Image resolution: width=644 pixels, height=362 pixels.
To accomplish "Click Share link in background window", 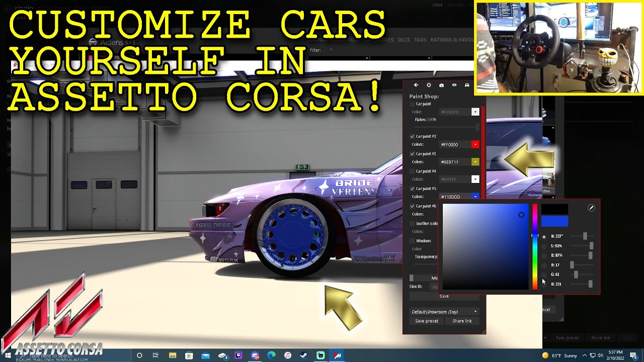I will 601,338.
